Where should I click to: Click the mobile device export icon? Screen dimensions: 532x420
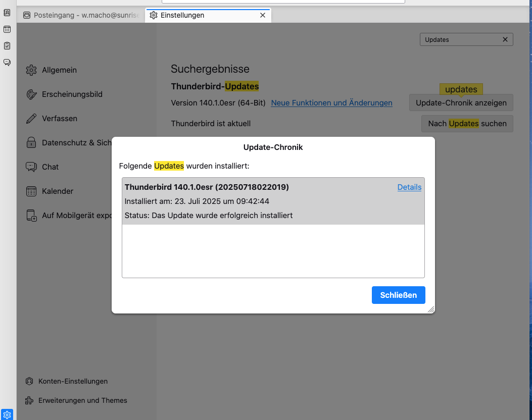31,216
